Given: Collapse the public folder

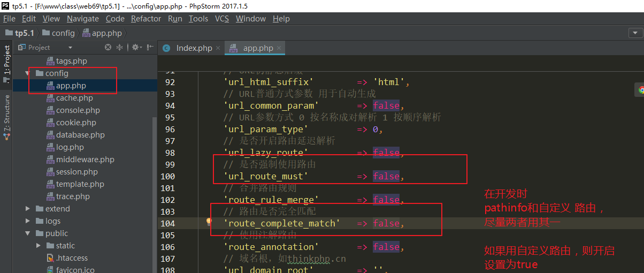Looking at the screenshot, I should [x=28, y=233].
